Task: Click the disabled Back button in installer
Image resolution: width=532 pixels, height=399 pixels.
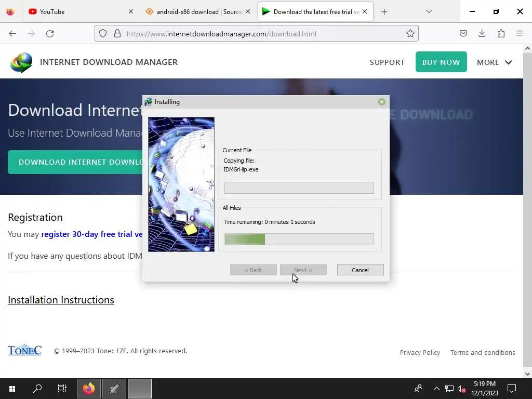Action: (x=254, y=270)
